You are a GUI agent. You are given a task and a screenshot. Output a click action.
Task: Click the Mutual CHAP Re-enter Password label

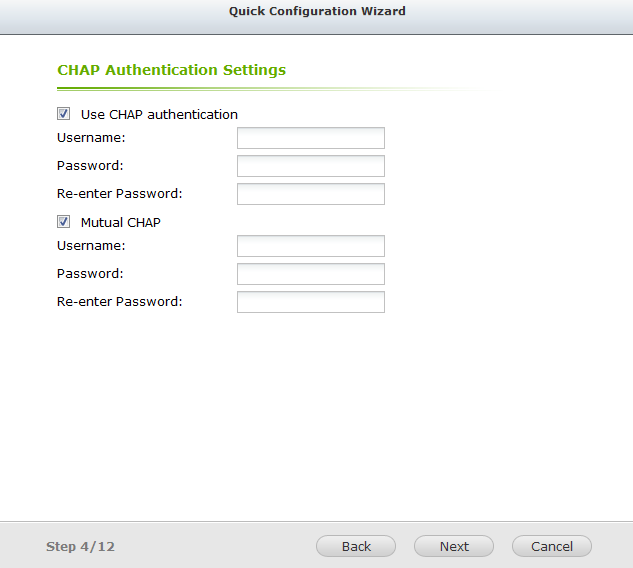(x=119, y=302)
